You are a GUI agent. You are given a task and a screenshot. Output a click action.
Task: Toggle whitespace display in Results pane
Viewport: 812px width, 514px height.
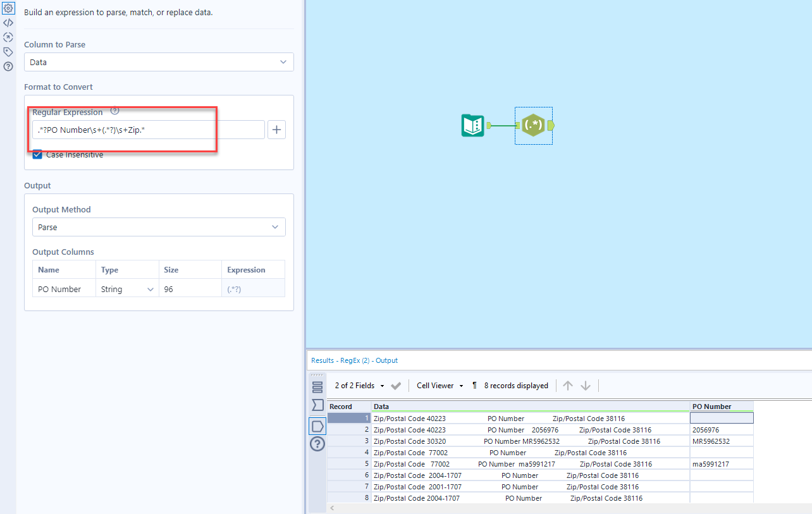pos(473,386)
